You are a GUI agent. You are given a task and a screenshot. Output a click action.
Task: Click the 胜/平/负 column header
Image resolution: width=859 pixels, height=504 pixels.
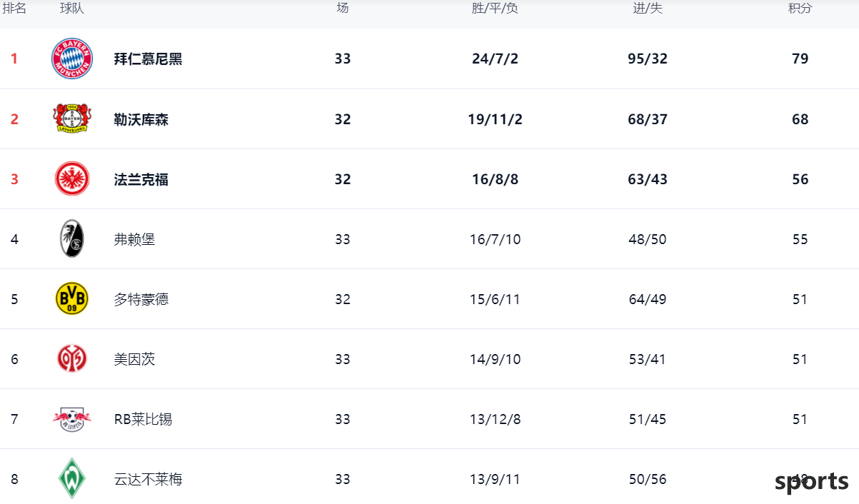[x=495, y=9]
